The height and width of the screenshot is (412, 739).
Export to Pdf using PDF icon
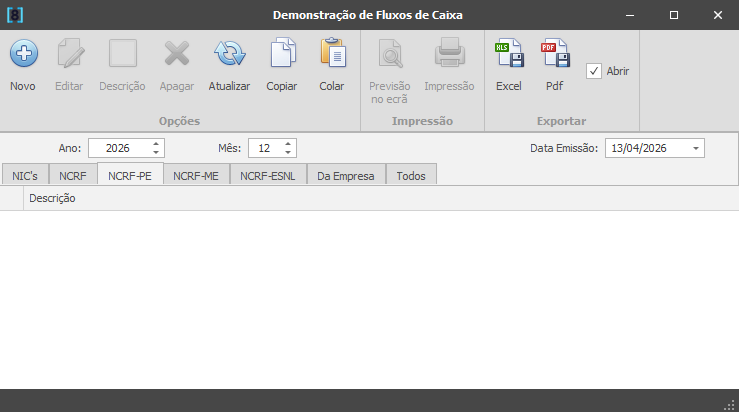tap(554, 54)
